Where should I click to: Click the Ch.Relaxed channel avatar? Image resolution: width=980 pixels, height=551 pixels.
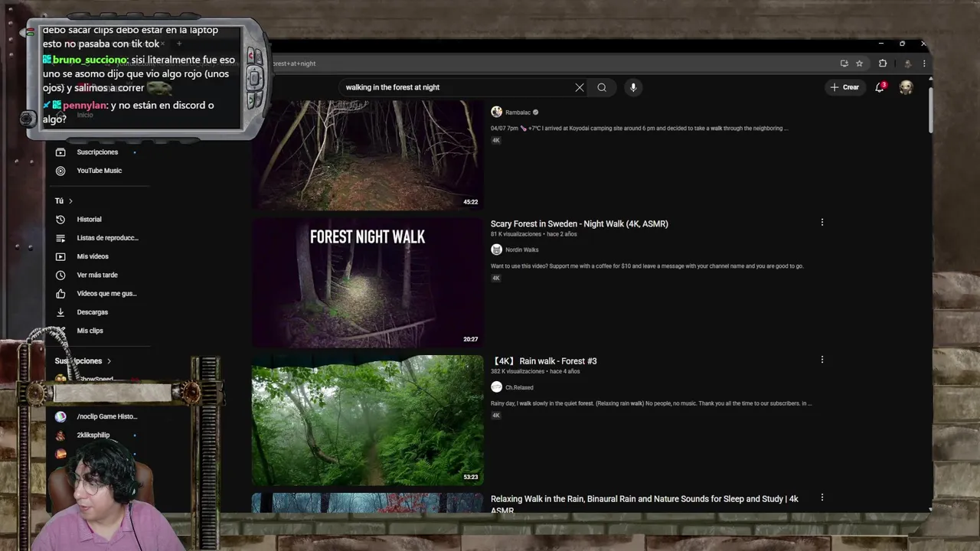coord(496,387)
